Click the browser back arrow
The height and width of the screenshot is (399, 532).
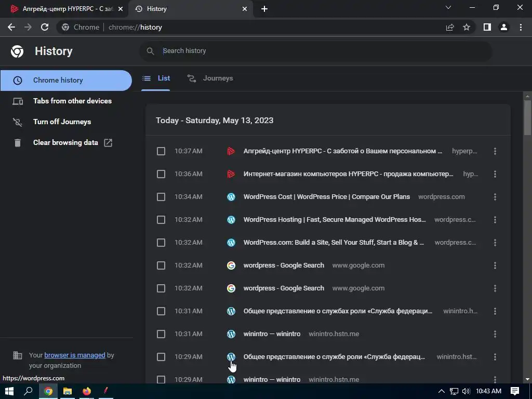pyautogui.click(x=11, y=27)
